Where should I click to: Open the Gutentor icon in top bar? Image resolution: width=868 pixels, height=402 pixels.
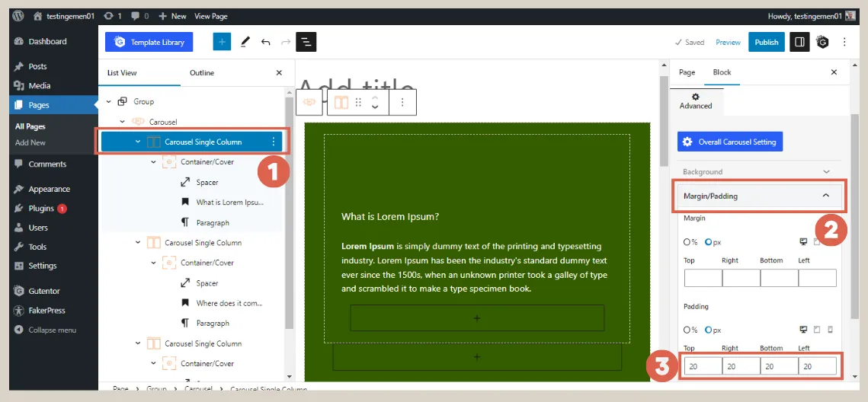822,42
